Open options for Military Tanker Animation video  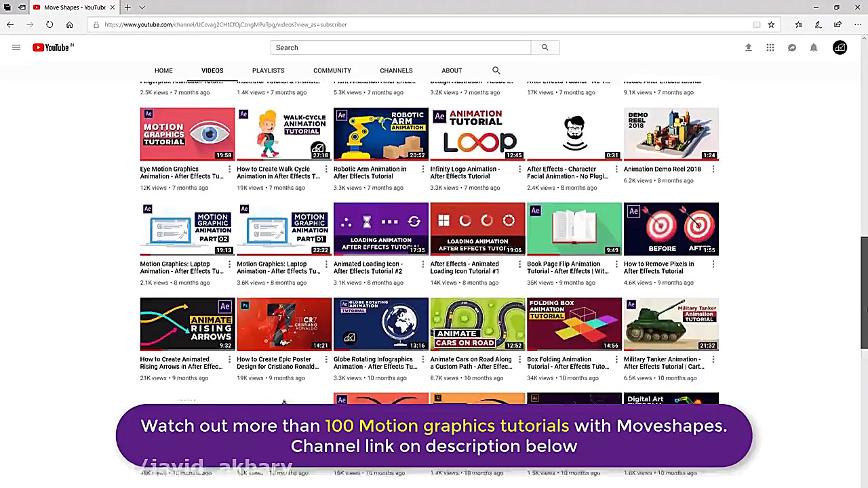[713, 360]
